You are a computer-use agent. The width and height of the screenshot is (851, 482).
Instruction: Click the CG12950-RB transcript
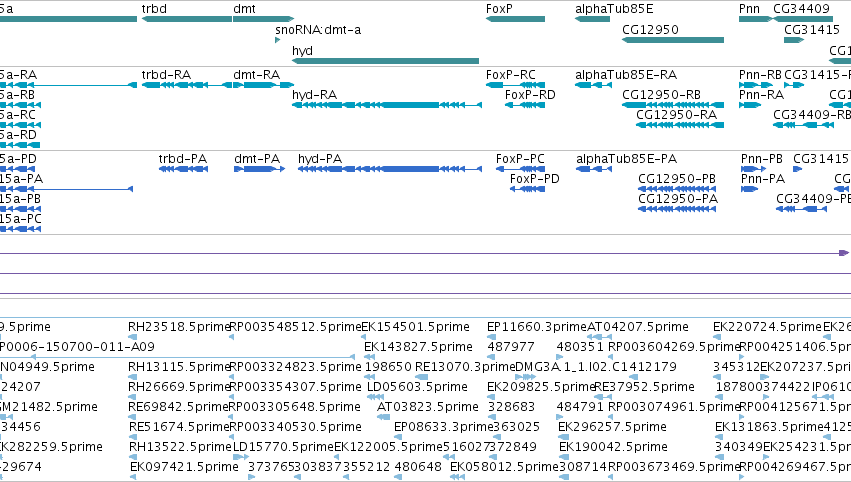673,105
